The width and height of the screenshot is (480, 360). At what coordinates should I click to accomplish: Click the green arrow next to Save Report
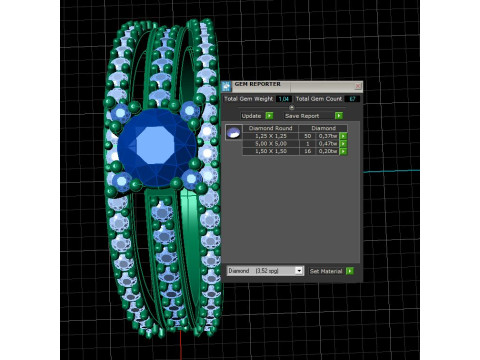coord(339,116)
